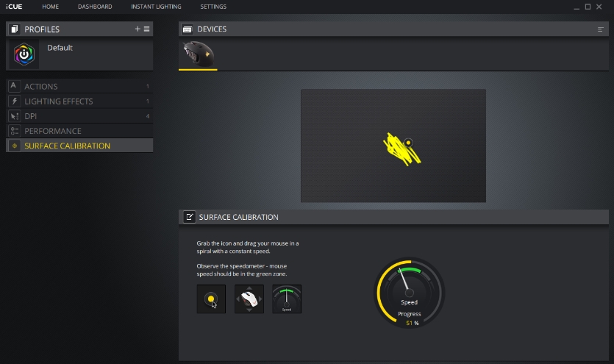Open the DASHBOARD menu
Viewport: 614px width, 364px height.
pyautogui.click(x=95, y=7)
